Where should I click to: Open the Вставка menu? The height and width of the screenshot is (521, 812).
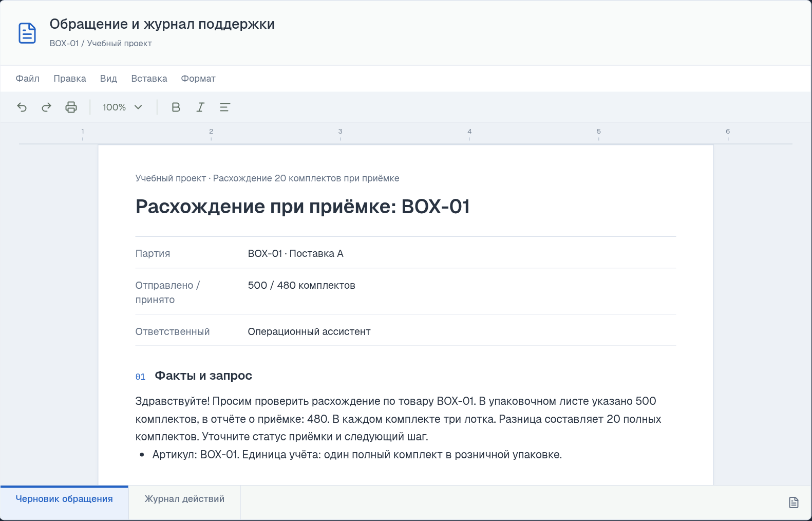click(149, 79)
